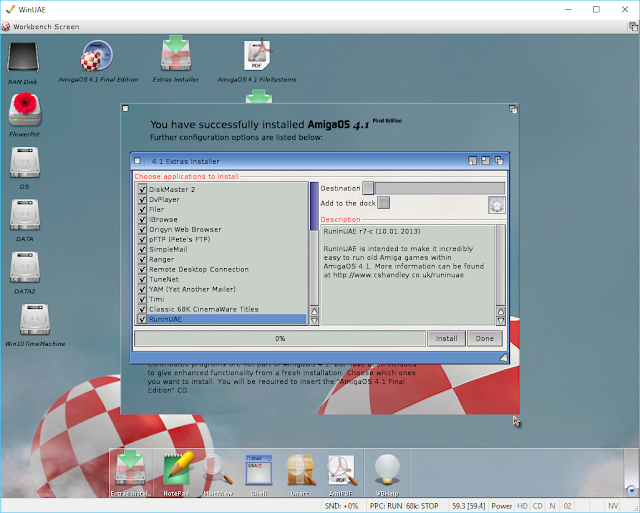This screenshot has height=513, width=640.
Task: Uncheck the Origyn Web Browser checkbox
Action: click(142, 229)
